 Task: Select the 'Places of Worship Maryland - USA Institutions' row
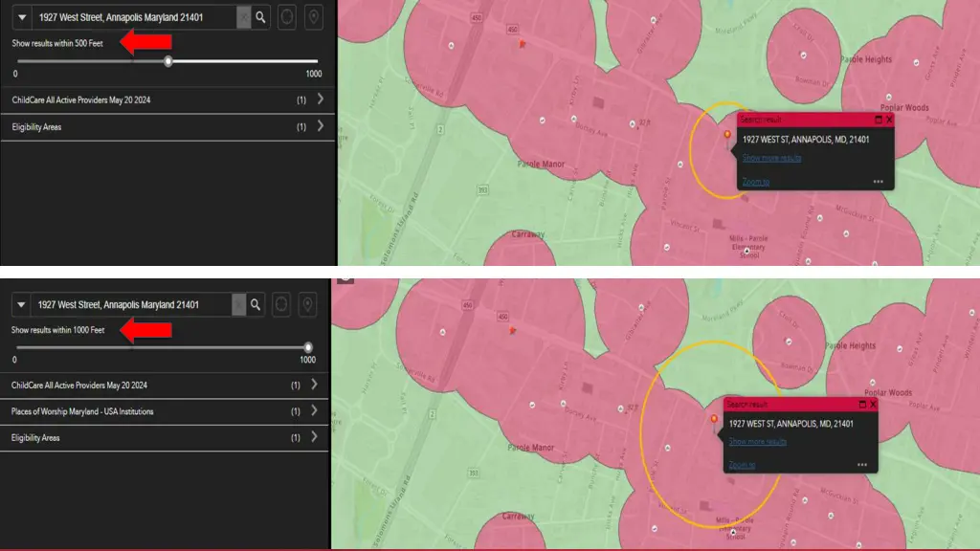coord(165,411)
